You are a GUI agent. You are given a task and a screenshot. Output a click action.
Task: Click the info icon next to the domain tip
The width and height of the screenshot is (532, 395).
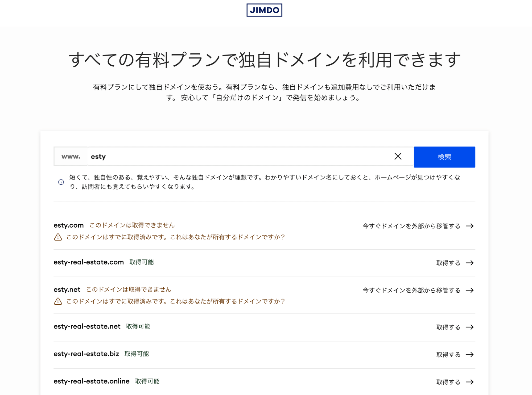61,182
